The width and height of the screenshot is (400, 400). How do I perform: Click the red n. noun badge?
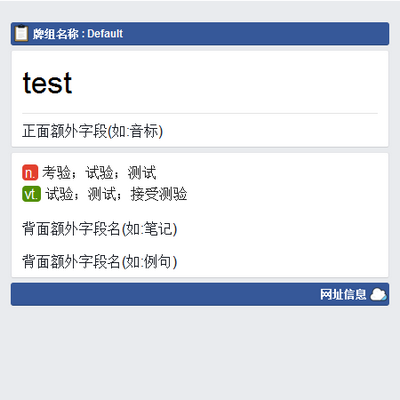point(30,173)
